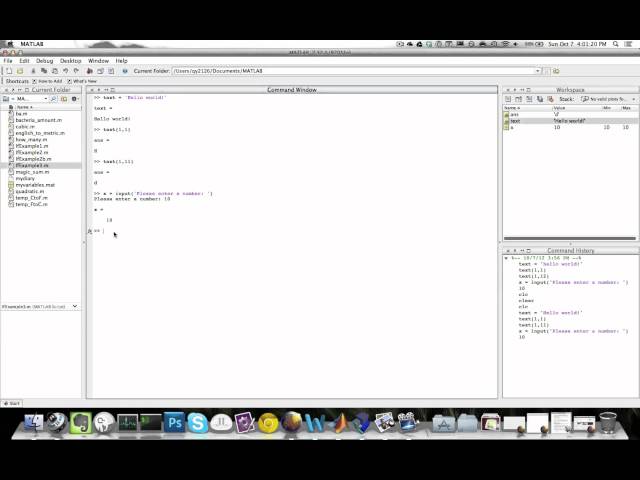Click the Workspace open variable icon

tap(519, 99)
